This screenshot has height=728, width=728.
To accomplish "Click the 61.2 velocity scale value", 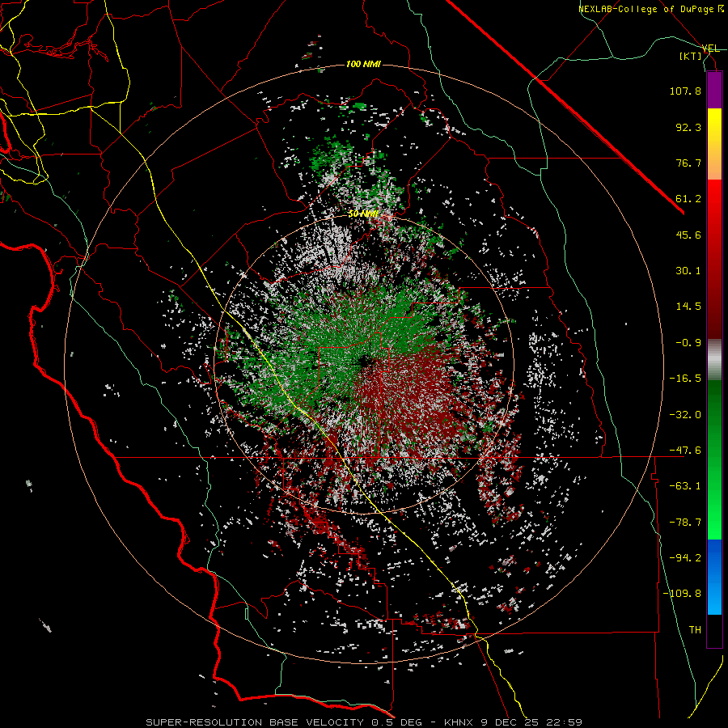I will point(688,199).
